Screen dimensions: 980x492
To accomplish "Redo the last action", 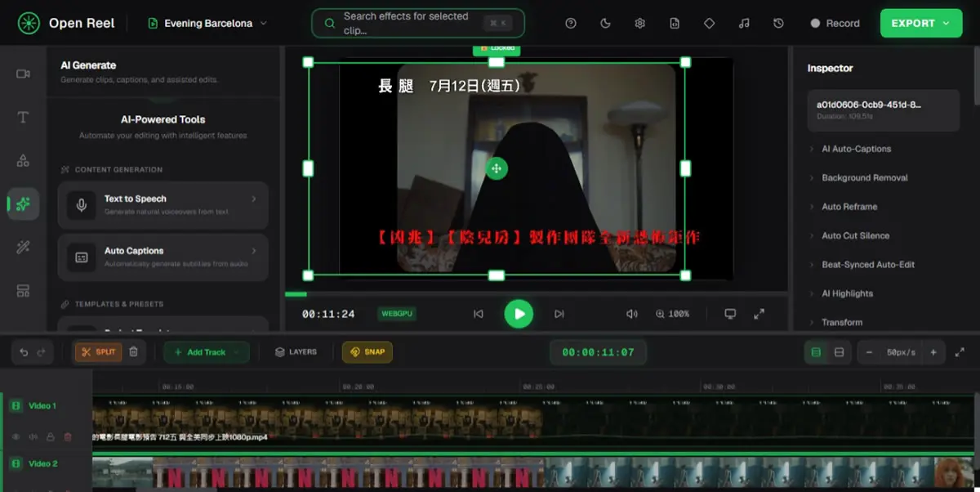I will (x=42, y=352).
